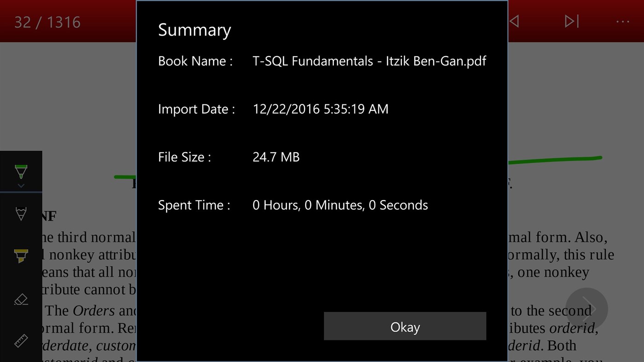Choose the yellow highlighter tool
The width and height of the screenshot is (644, 362).
coord(21,255)
